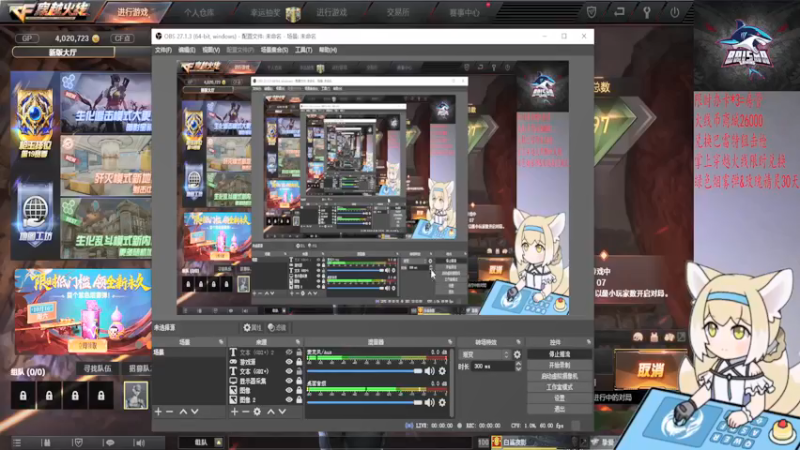Click 停止推流 stop streaming button
This screenshot has height=450, width=800.
pyautogui.click(x=560, y=354)
